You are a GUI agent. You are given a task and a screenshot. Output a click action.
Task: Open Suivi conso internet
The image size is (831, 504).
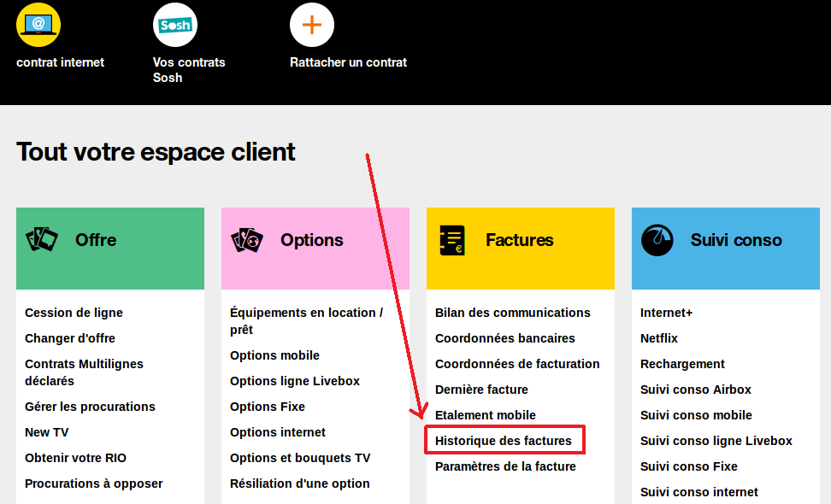699,492
